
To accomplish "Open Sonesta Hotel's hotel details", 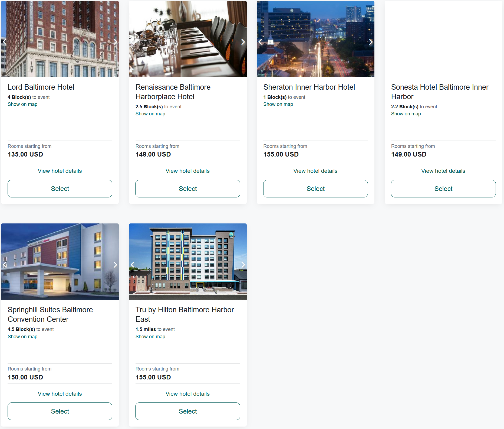I will pyautogui.click(x=443, y=171).
